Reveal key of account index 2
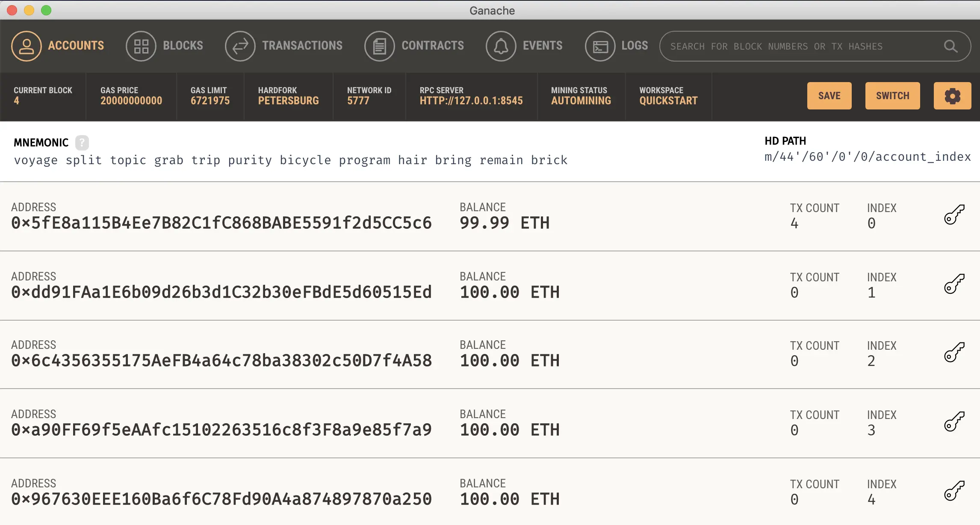Image resolution: width=980 pixels, height=525 pixels. point(954,352)
